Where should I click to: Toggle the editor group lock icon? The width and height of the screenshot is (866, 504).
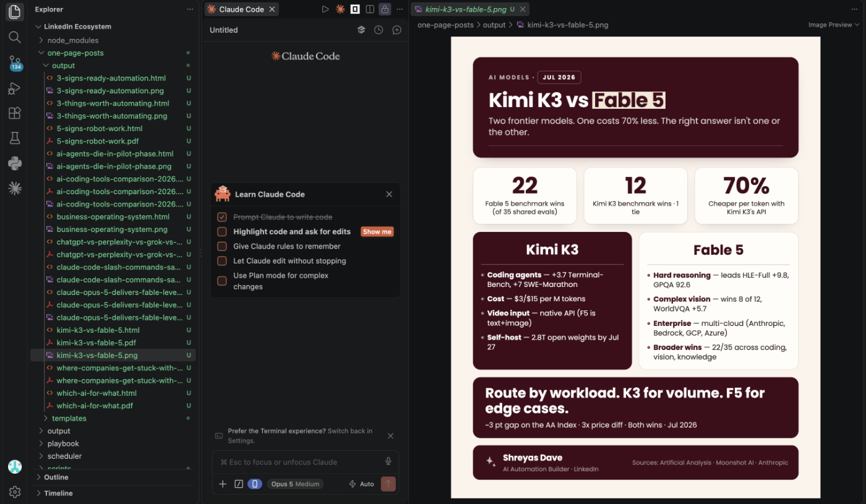(x=385, y=9)
